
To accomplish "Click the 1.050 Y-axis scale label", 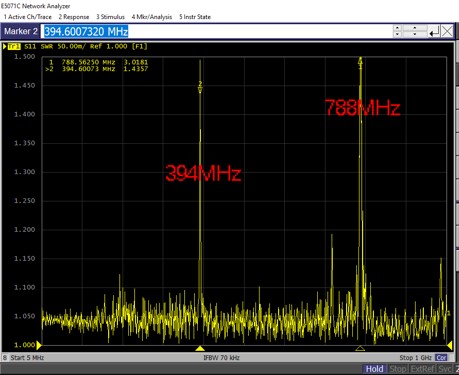I will pyautogui.click(x=24, y=316).
